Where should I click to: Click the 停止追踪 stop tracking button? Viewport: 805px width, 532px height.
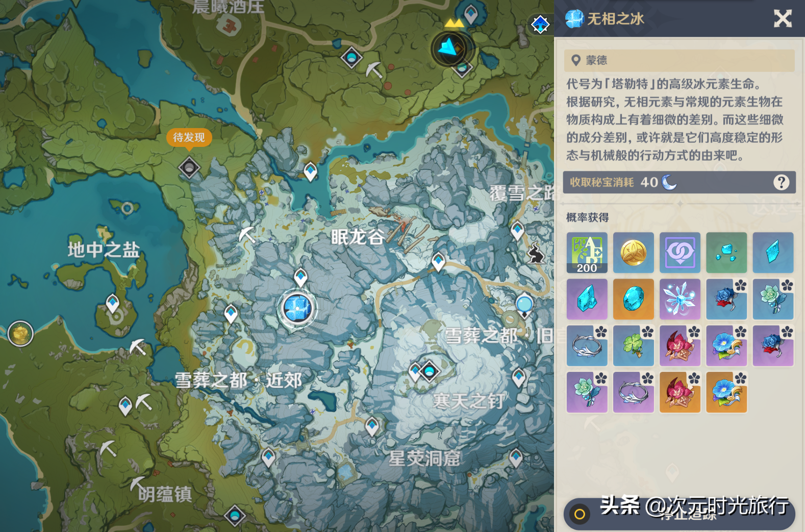pyautogui.click(x=680, y=514)
